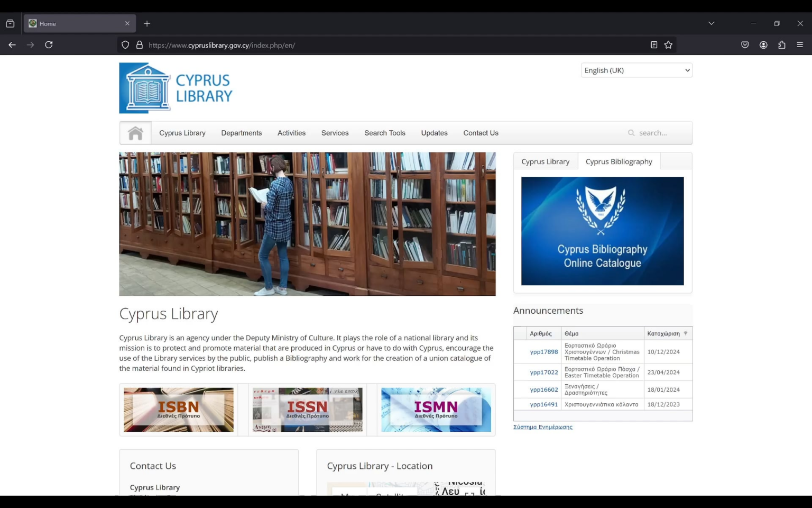Viewport: 812px width, 508px height.
Task: Click the search magnifier icon
Action: click(631, 133)
